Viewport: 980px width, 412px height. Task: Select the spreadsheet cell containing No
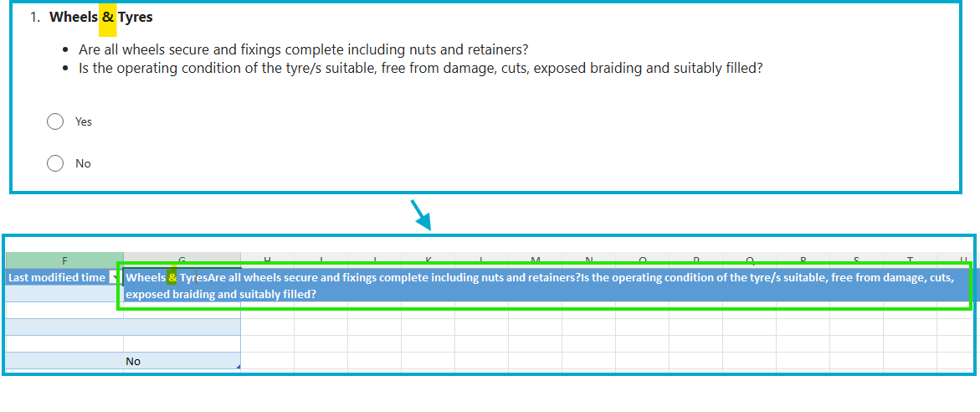(182, 361)
